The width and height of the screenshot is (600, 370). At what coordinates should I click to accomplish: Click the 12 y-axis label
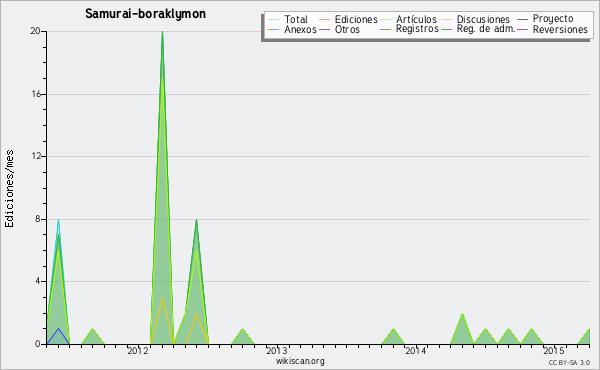(x=36, y=156)
